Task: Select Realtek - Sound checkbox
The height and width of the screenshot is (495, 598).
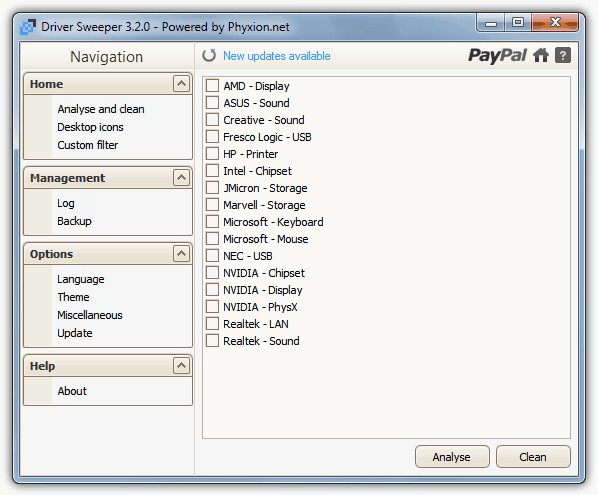Action: 212,341
